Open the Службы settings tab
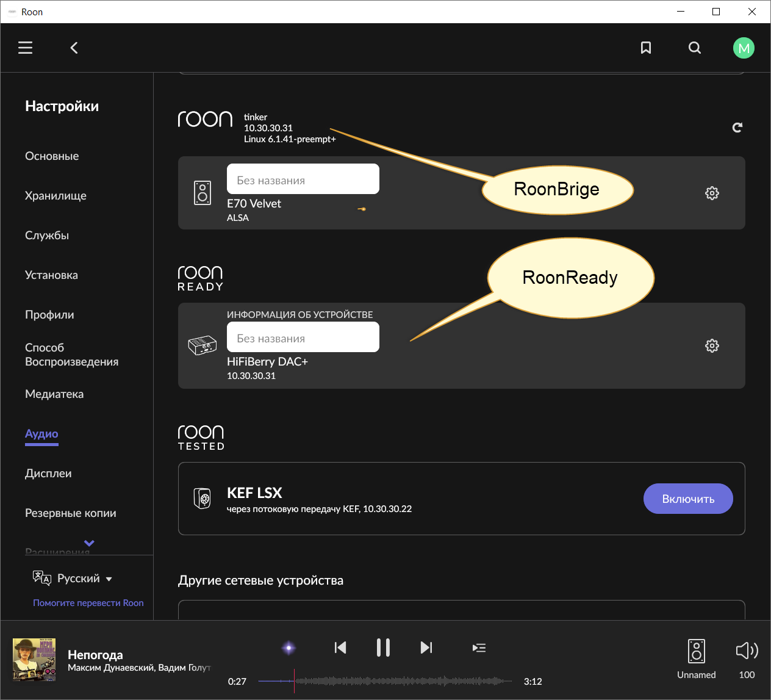Viewport: 771px width, 700px height. 47,236
